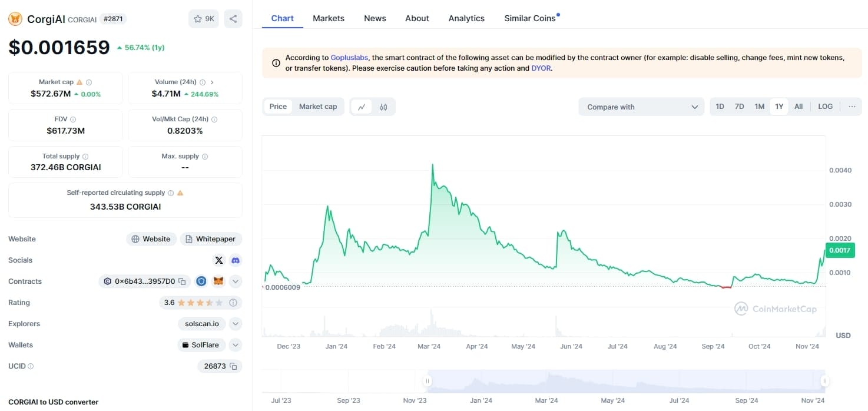This screenshot has width=868, height=411.
Task: Set chart range to 1D
Action: pyautogui.click(x=720, y=107)
